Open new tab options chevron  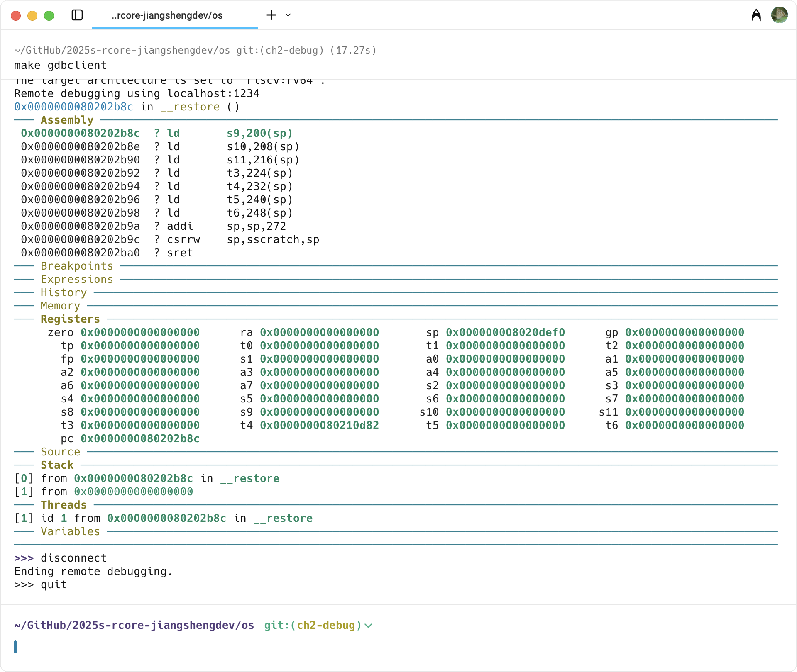(288, 15)
